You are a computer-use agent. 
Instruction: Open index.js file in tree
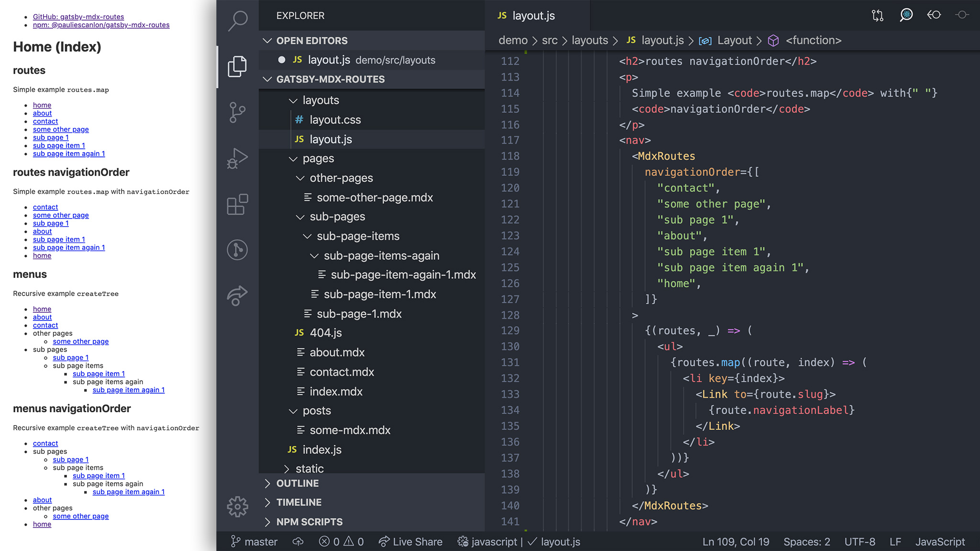point(372,450)
